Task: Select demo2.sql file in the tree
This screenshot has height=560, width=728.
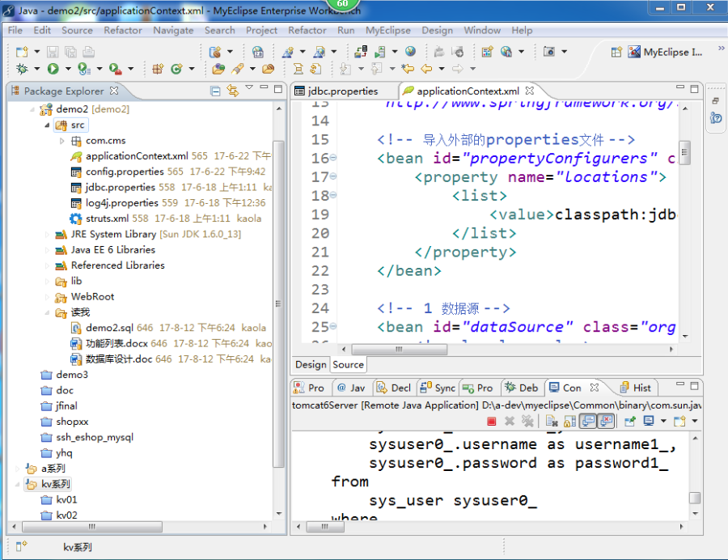Action: tap(109, 328)
